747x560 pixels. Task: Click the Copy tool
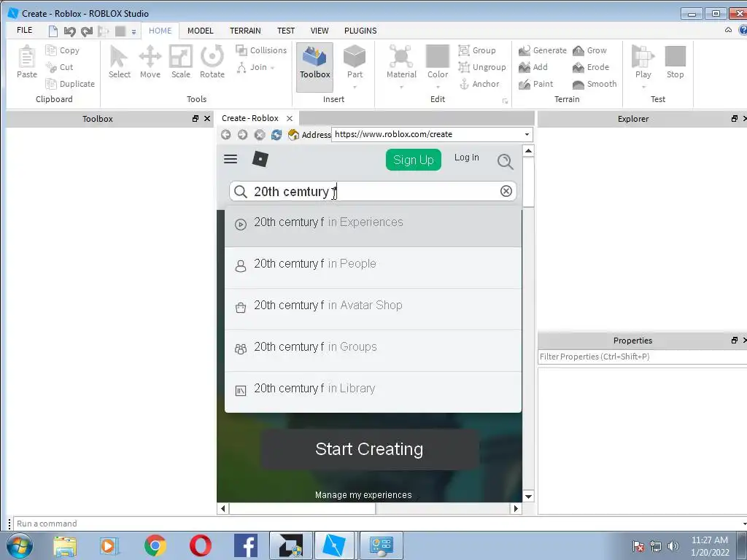[x=62, y=50]
